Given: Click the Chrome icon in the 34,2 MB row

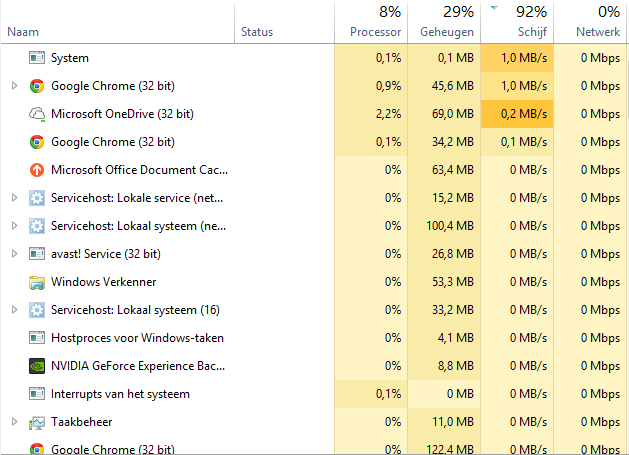Looking at the screenshot, I should coord(37,142).
